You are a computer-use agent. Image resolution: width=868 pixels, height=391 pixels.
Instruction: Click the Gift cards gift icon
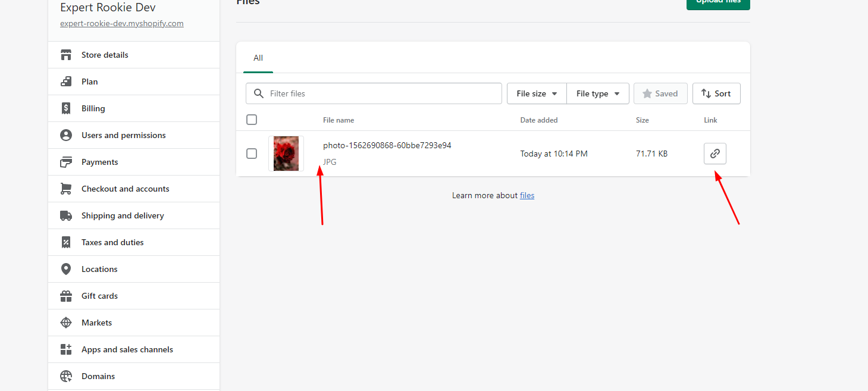coord(66,296)
